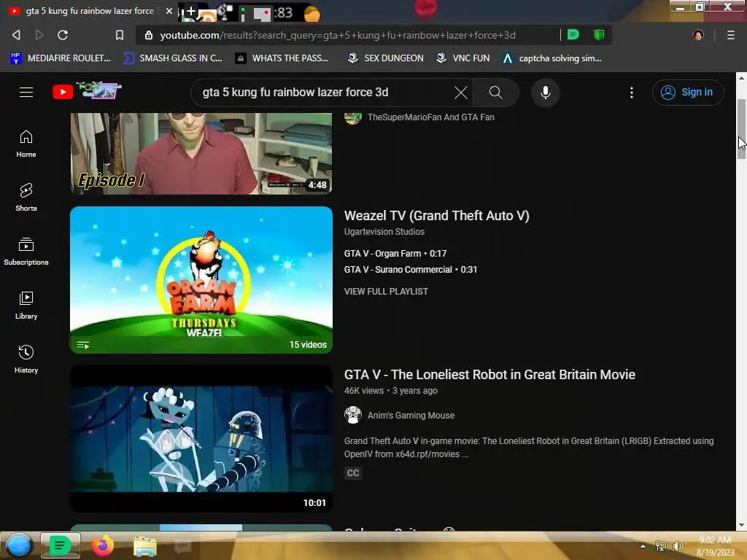Launch Firefox from the taskbar

tap(102, 545)
